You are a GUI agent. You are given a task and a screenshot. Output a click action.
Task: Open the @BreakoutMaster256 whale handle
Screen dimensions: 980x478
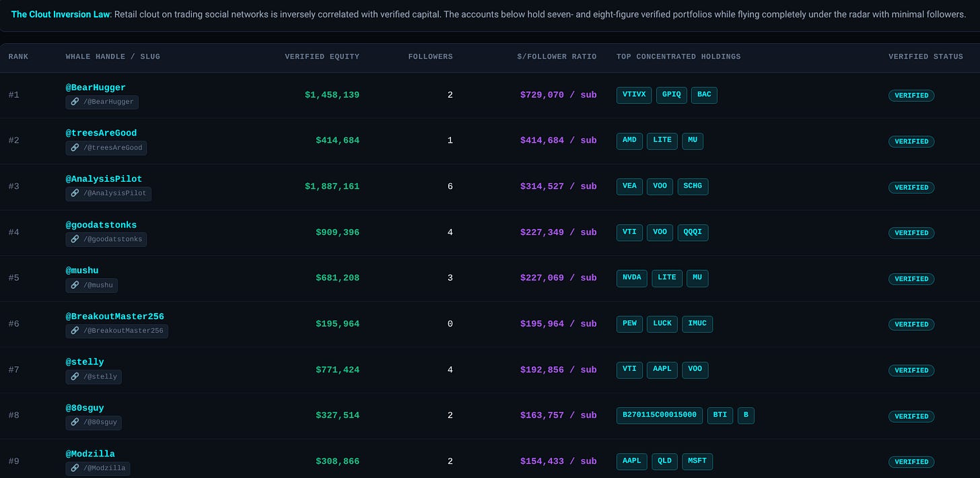click(114, 316)
